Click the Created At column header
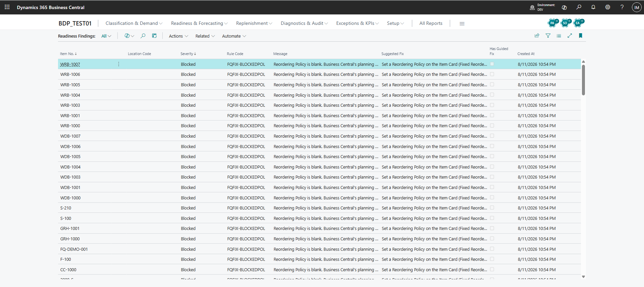The image size is (644, 287). pos(526,54)
